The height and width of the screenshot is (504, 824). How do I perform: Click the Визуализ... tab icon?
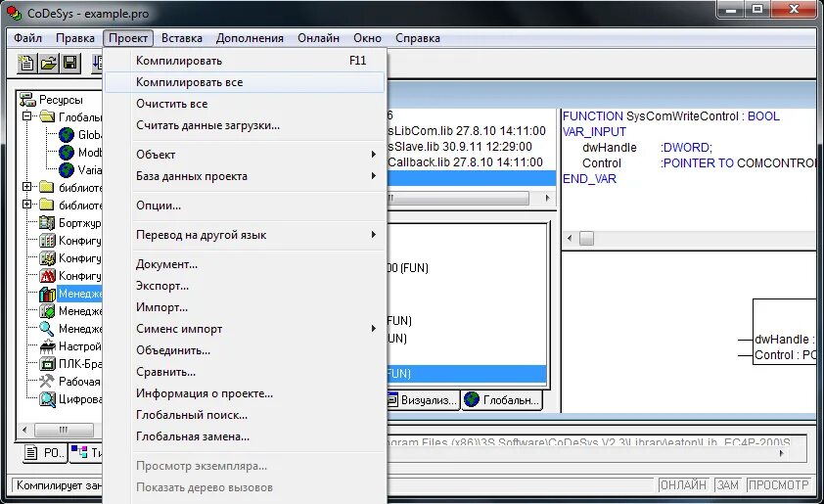[392, 400]
